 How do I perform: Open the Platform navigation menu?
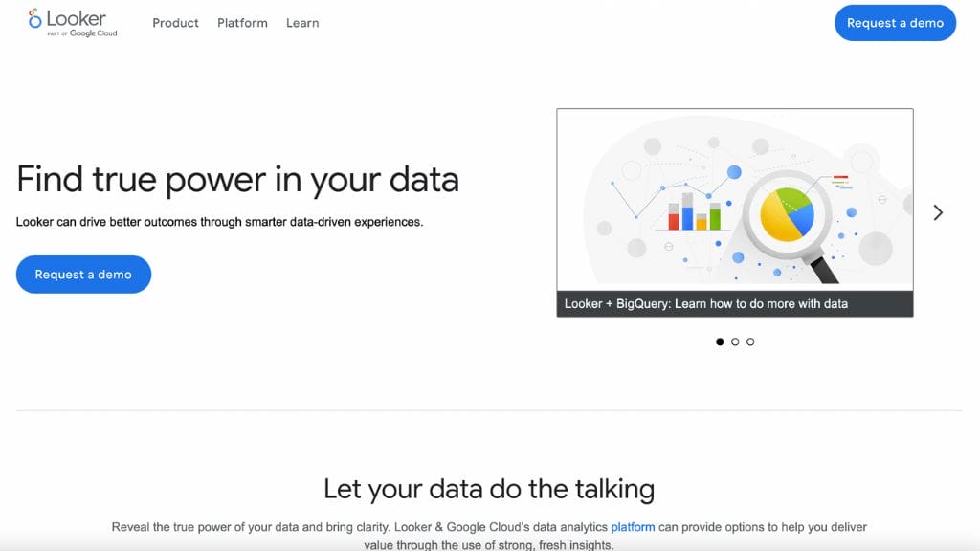click(x=242, y=23)
